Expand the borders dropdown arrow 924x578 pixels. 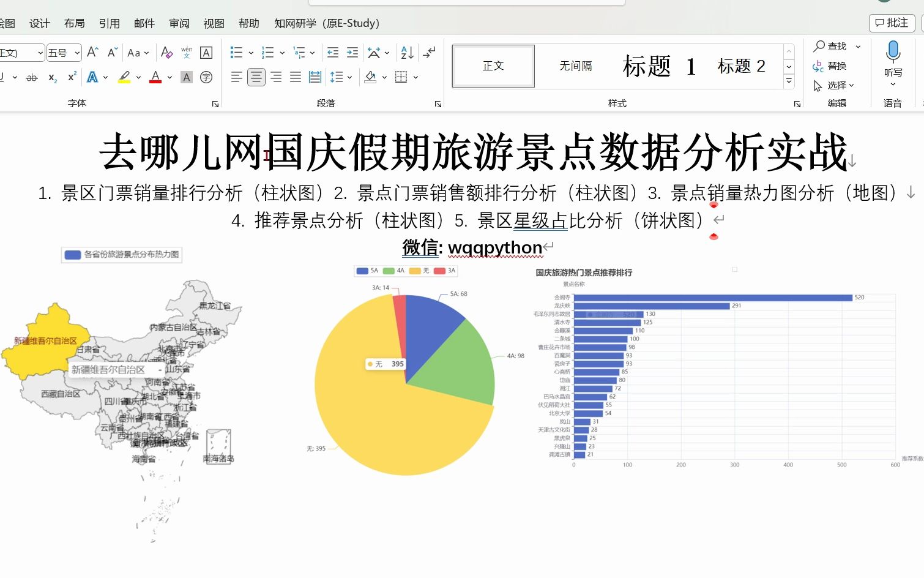tap(416, 77)
